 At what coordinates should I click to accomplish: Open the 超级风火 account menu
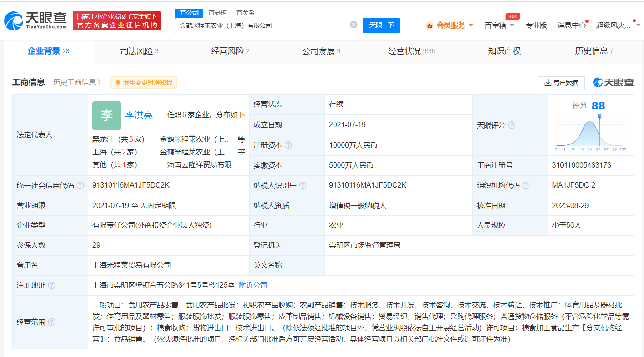[x=617, y=25]
